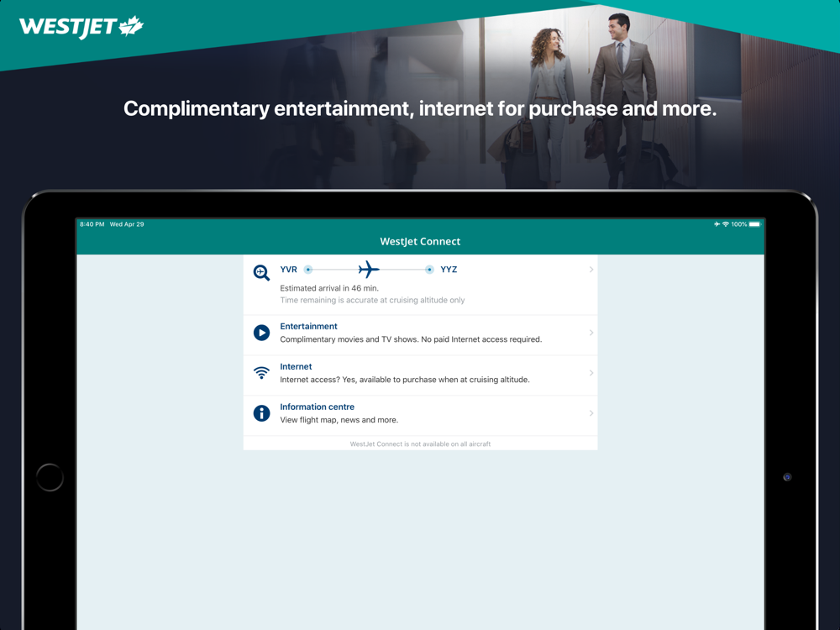Click the Entertainment play icon
Viewport: 840px width, 630px height.
click(x=261, y=333)
